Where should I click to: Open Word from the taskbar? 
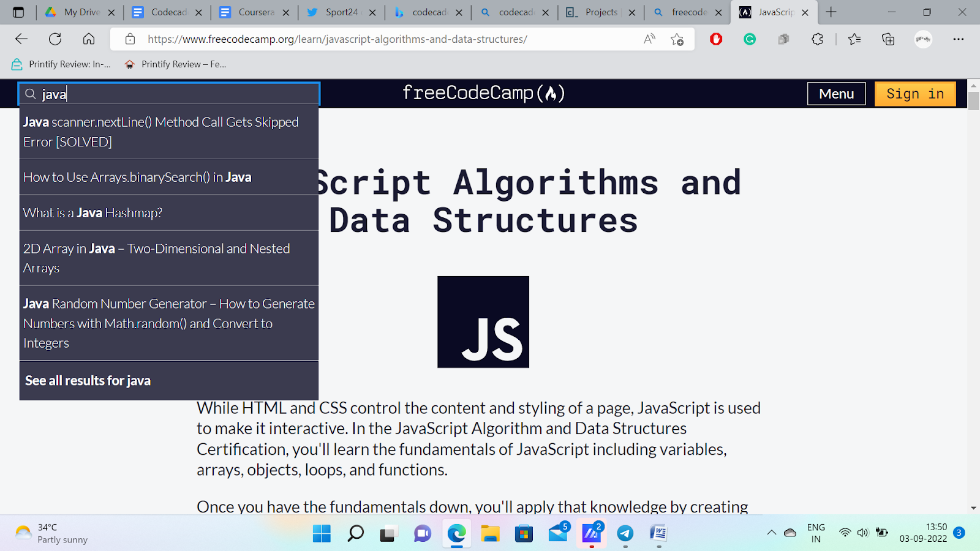(x=658, y=533)
